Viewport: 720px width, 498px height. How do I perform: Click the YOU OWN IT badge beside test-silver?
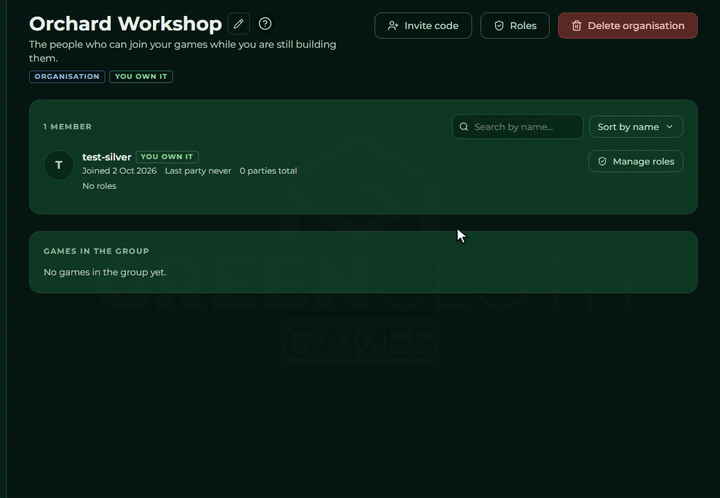click(x=167, y=157)
